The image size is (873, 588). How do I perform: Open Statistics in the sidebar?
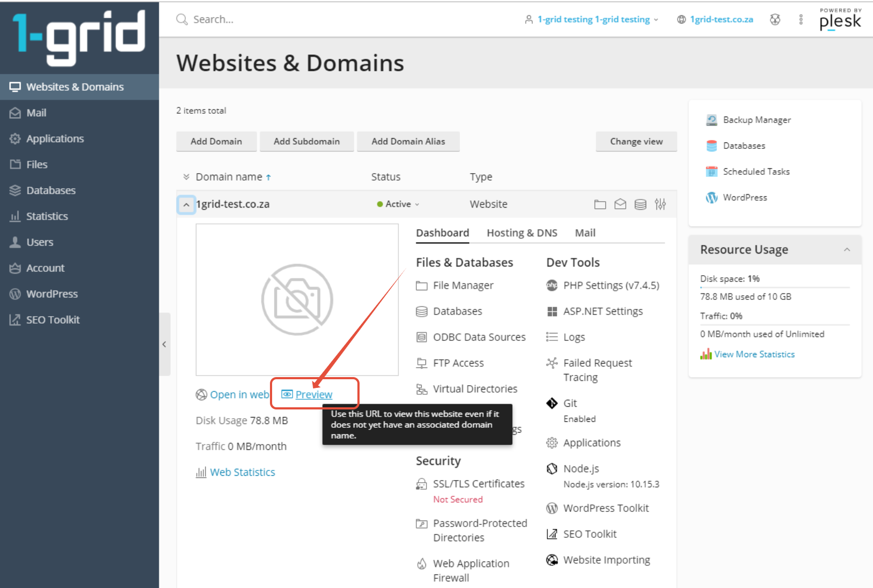(79, 216)
